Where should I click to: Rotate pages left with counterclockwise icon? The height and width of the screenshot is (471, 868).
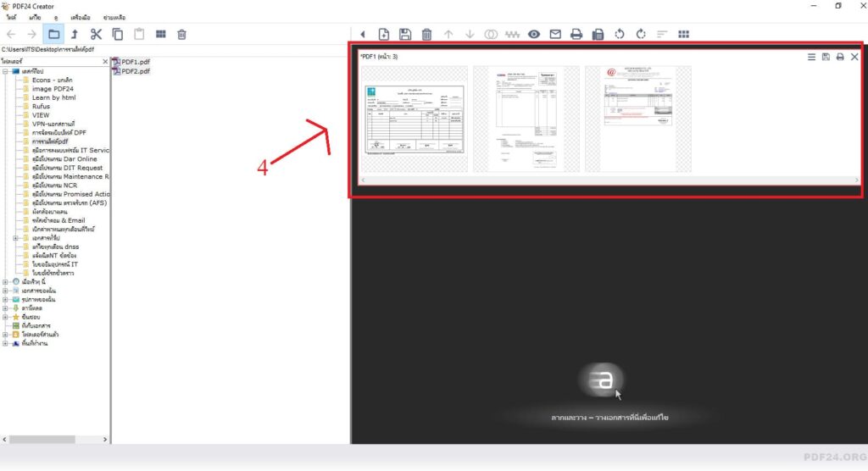tap(620, 34)
